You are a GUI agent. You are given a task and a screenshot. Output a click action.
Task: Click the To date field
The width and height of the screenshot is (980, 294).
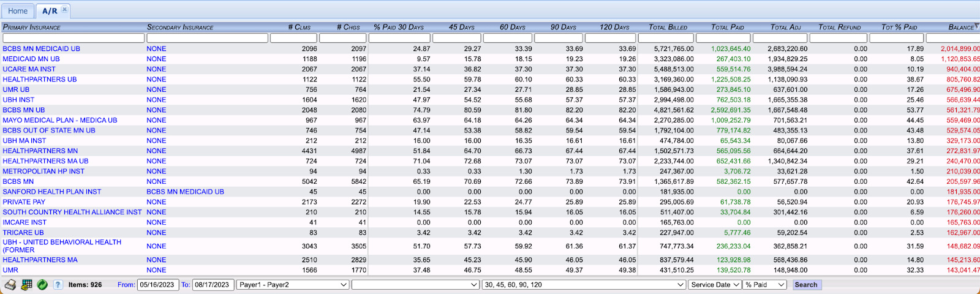point(212,285)
